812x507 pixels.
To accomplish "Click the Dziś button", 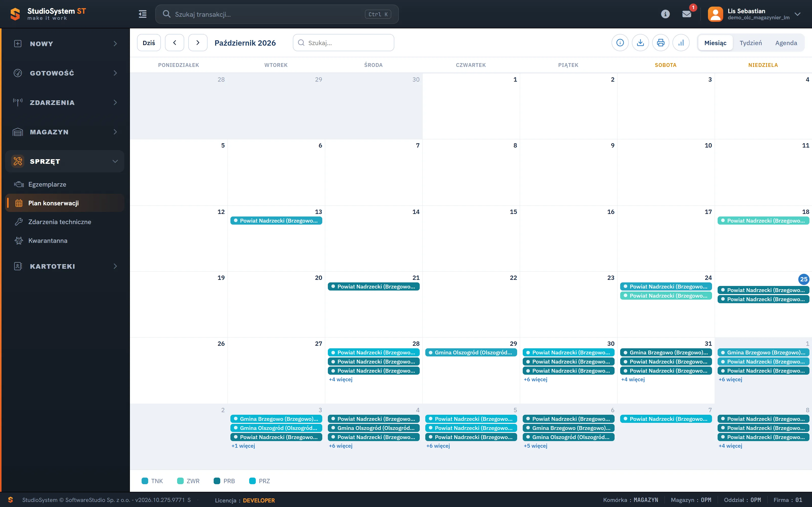I will pos(149,43).
